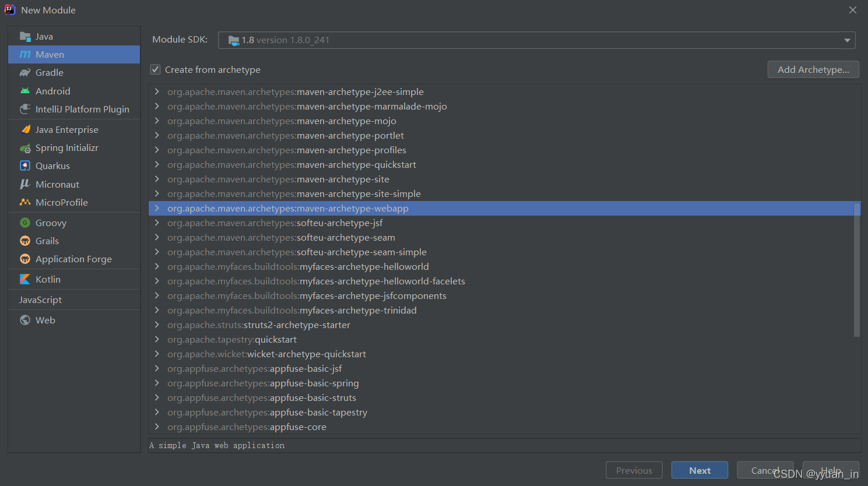
Task: Expand myfaces-archetype-helloworld chevron
Action: 157,266
